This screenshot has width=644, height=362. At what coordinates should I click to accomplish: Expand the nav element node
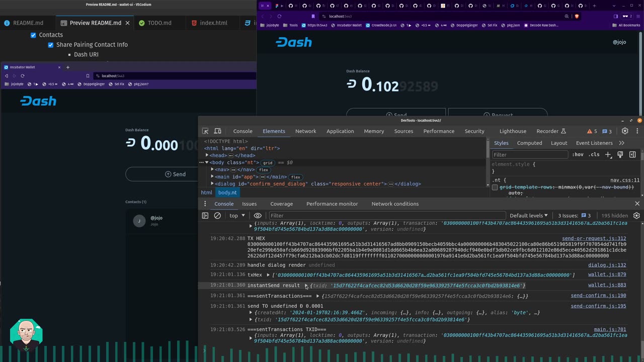click(x=212, y=169)
